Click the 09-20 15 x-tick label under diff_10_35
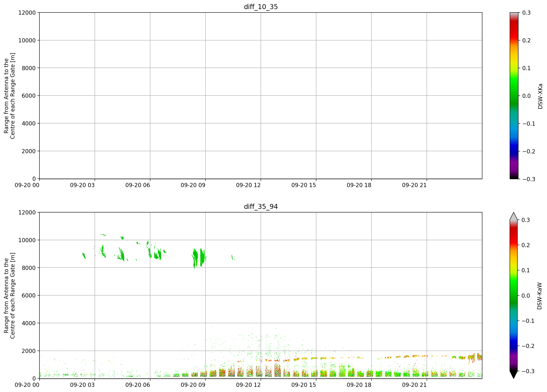Screen dimensions: 547x392 [304, 185]
